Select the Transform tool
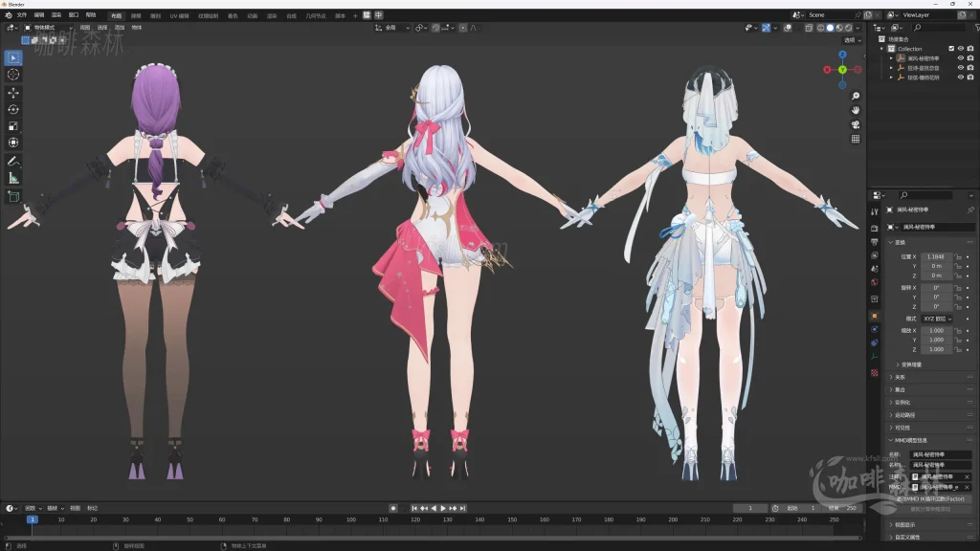The height and width of the screenshot is (551, 980). (13, 143)
